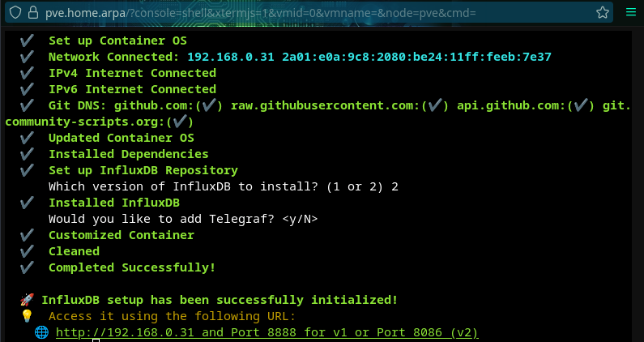The image size is (644, 342).
Task: Open the InfluxDB http://192.168.0.31 link
Action: (x=126, y=332)
